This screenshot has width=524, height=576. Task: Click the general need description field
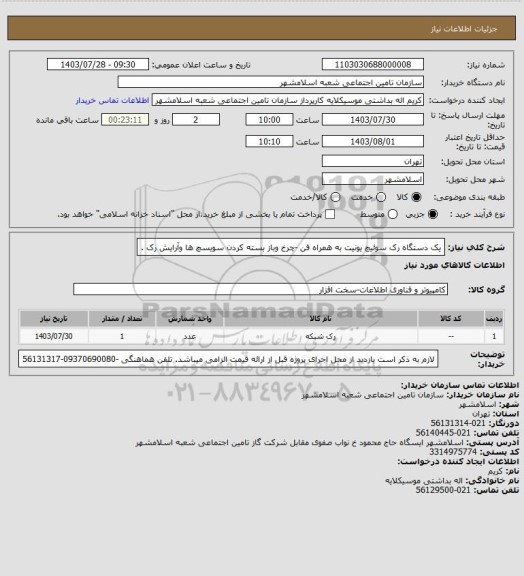click(x=291, y=247)
